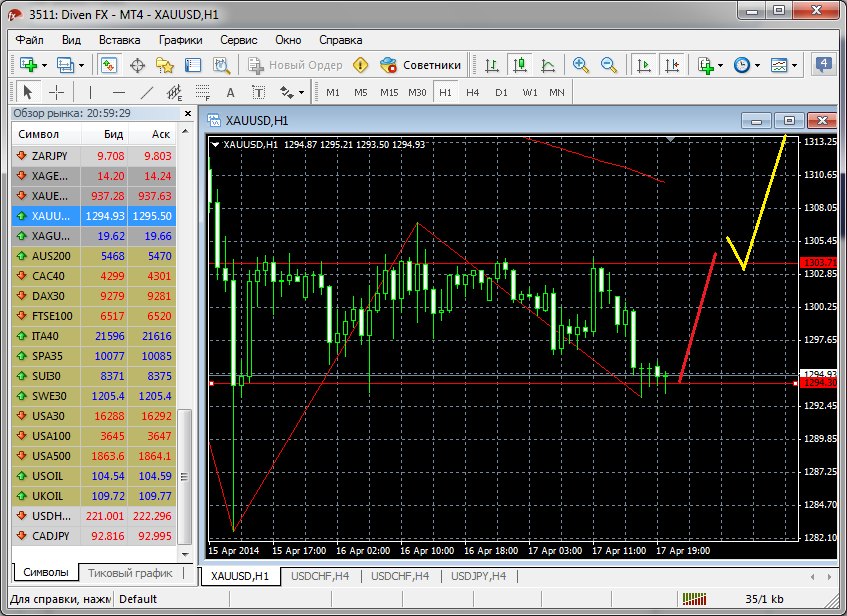Select the W1 timeframe button
The width and height of the screenshot is (847, 616).
530,92
